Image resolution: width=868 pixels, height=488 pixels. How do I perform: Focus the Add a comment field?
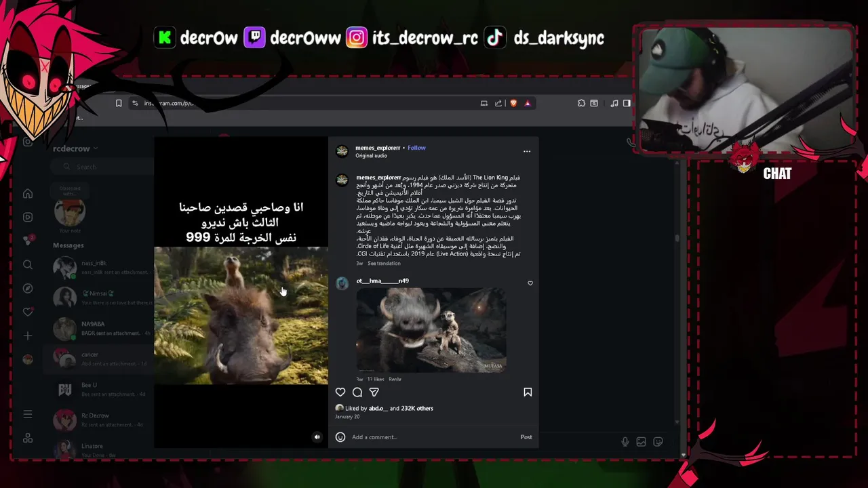(x=434, y=437)
